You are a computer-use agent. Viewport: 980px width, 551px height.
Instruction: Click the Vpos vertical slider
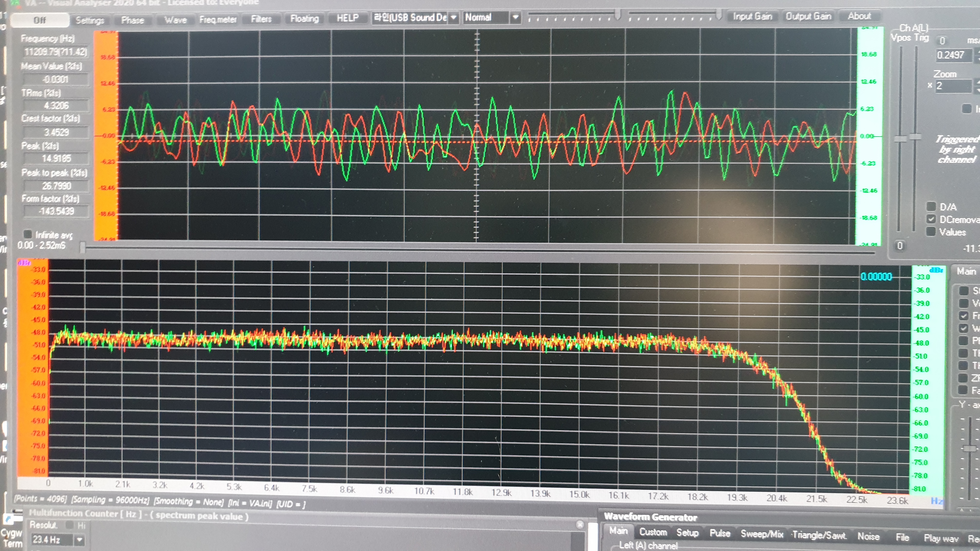click(900, 139)
